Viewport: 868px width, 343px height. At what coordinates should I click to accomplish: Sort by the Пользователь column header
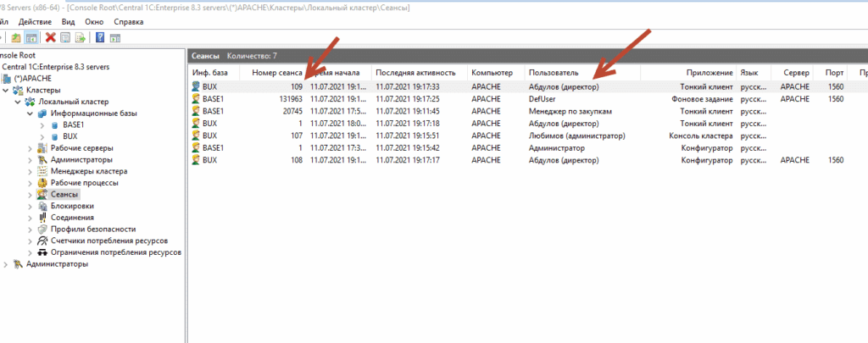coord(554,73)
